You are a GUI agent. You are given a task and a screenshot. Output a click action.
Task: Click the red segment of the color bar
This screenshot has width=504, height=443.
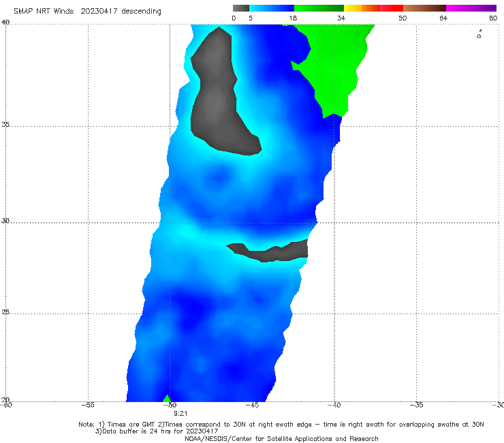pos(391,8)
